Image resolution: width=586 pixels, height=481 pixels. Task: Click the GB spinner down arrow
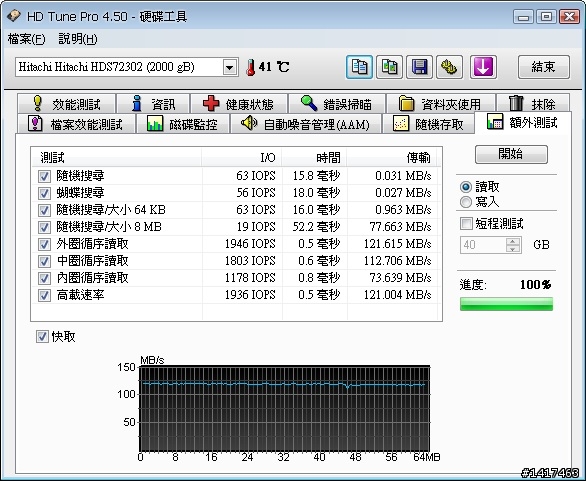tap(513, 249)
